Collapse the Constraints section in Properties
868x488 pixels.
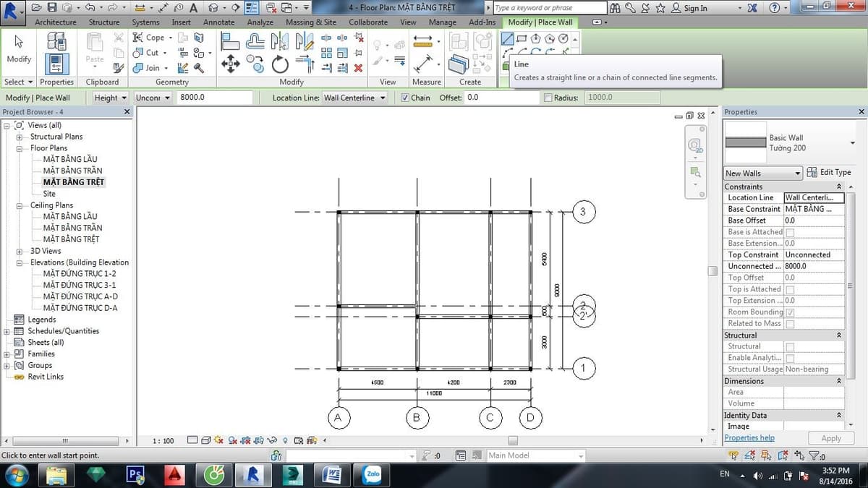click(x=839, y=187)
